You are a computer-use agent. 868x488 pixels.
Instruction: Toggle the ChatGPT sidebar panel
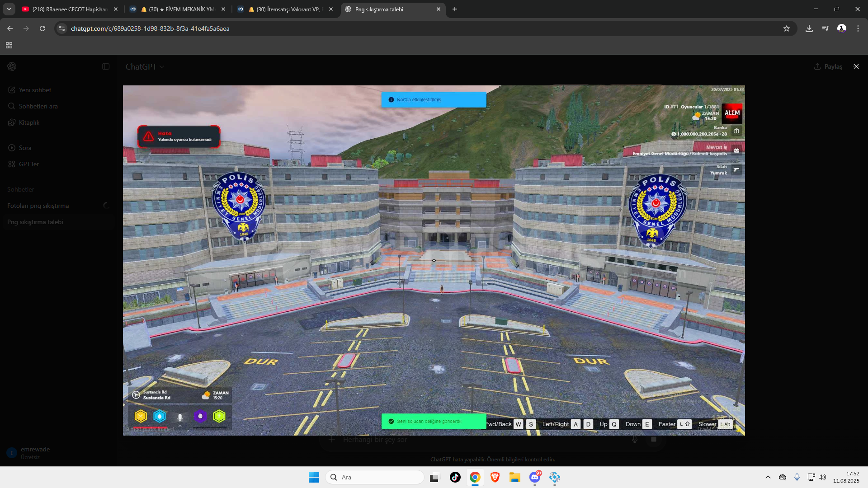(x=106, y=66)
